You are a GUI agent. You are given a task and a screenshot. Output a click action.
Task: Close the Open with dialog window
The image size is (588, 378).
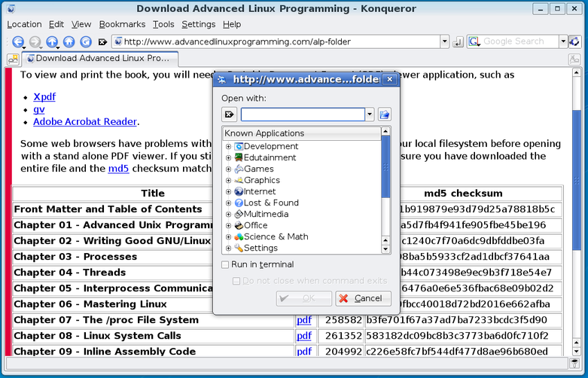390,80
